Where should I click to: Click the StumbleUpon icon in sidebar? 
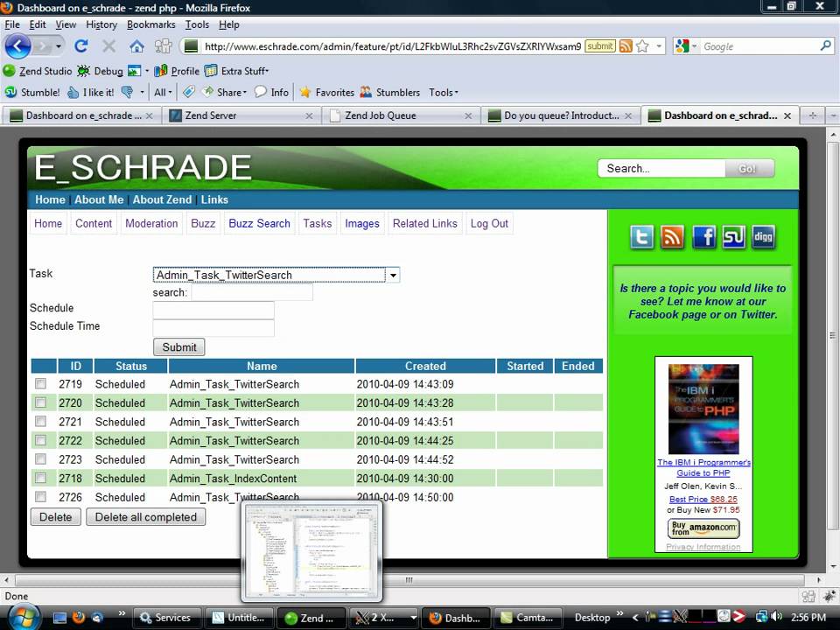tap(733, 237)
